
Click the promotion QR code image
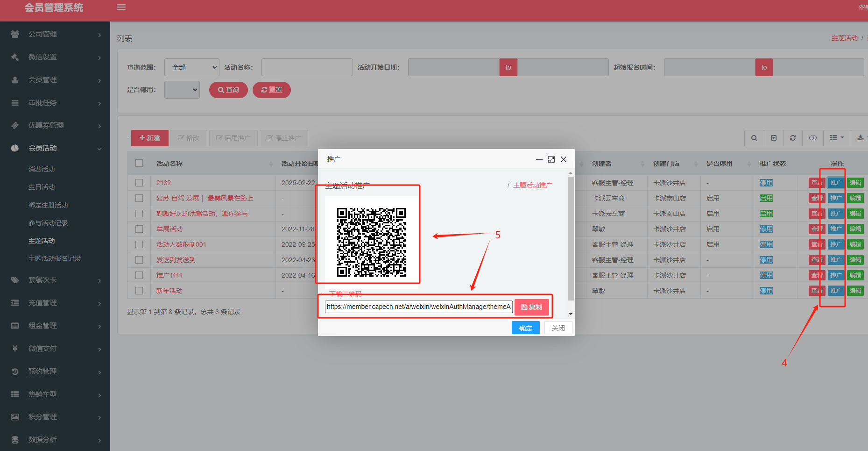point(372,242)
